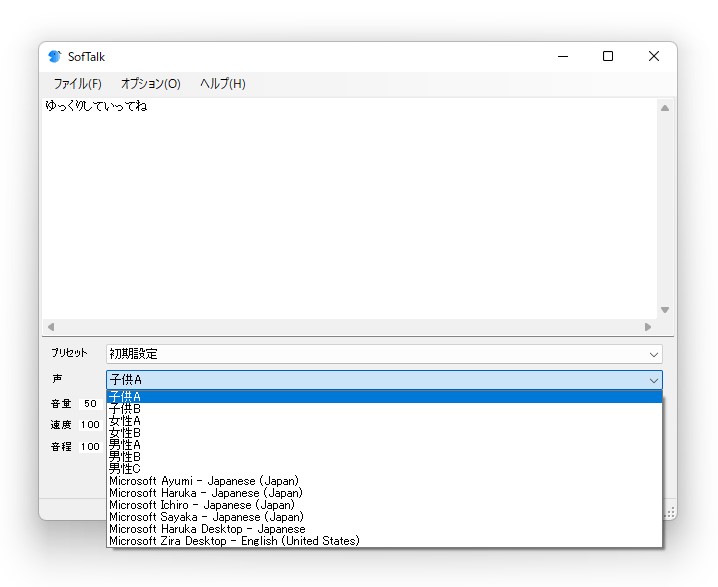Pick 男性B from the voice list
The height and width of the screenshot is (587, 718).
pyautogui.click(x=384, y=457)
